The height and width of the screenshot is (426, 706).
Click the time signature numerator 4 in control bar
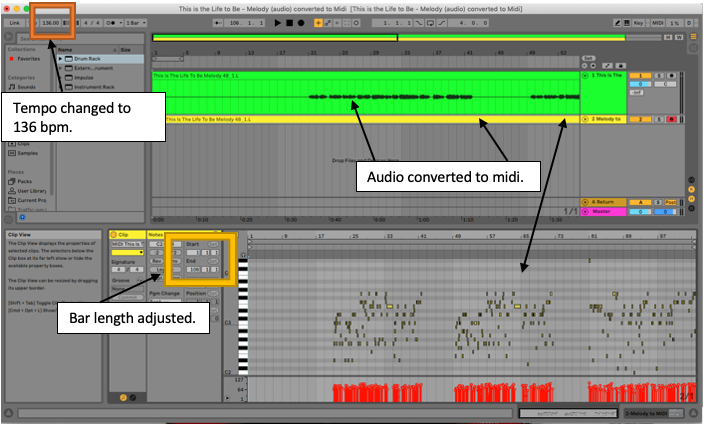pyautogui.click(x=86, y=23)
